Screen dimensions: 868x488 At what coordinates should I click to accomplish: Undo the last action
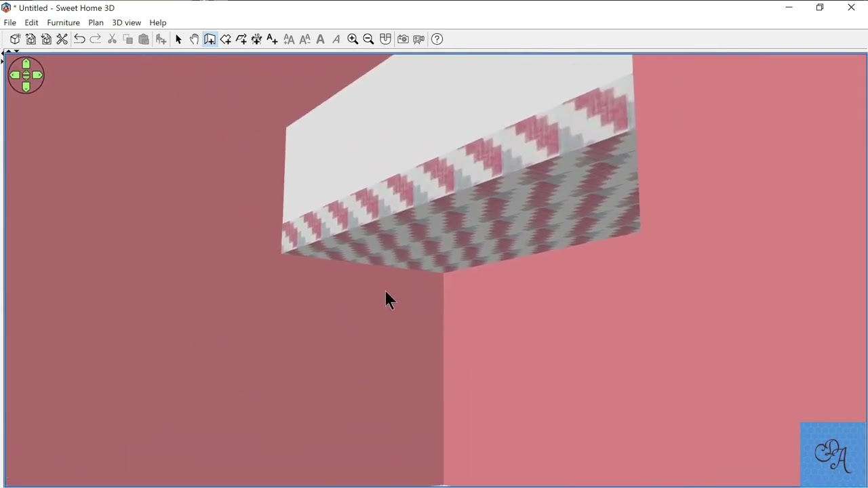tap(79, 39)
